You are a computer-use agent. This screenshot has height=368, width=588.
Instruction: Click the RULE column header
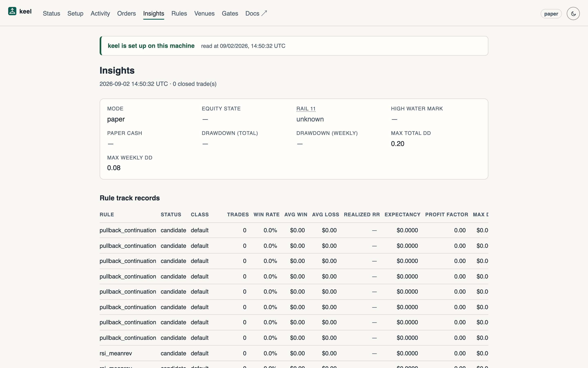[x=107, y=214]
